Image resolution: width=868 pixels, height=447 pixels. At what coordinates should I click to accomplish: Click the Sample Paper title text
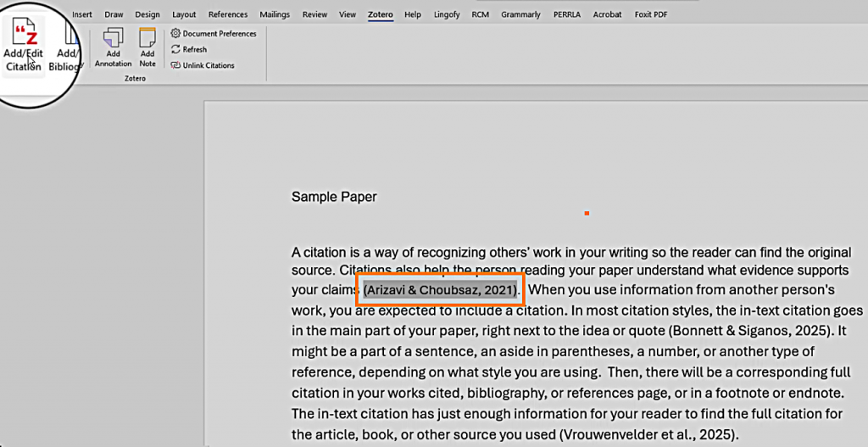click(334, 197)
